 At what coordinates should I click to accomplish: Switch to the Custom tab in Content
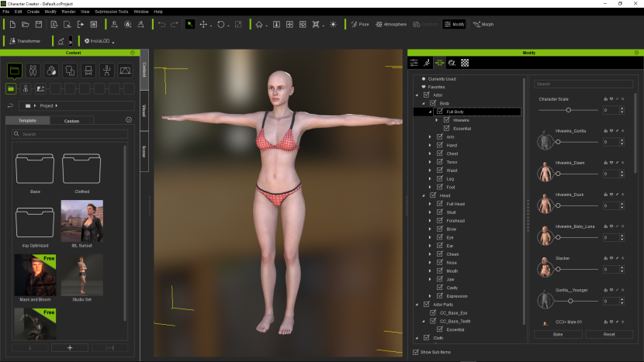pyautogui.click(x=71, y=121)
